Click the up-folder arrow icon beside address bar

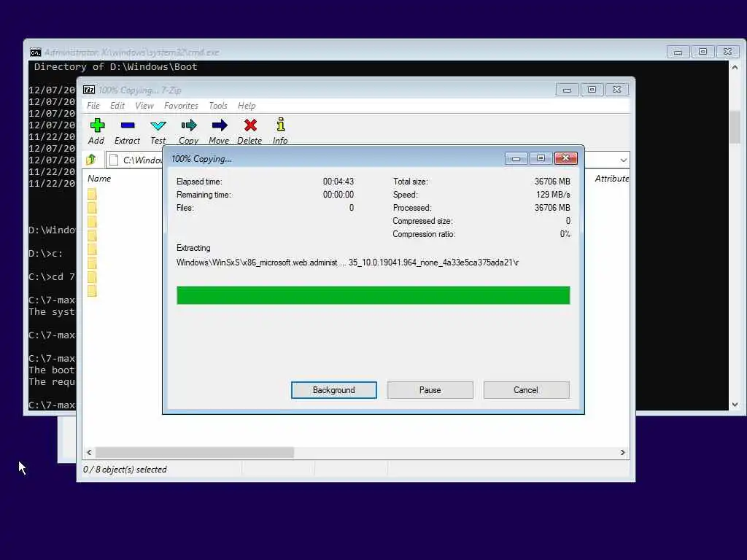coord(91,160)
